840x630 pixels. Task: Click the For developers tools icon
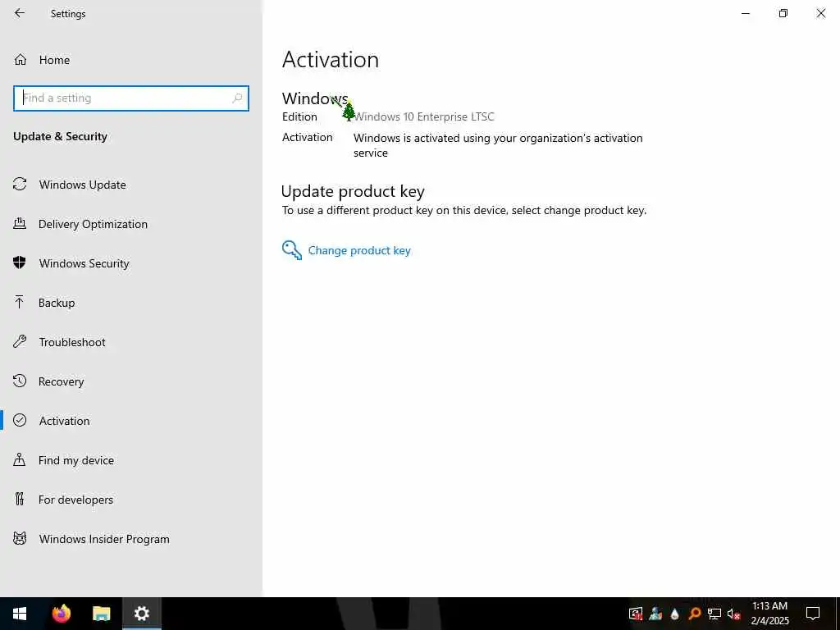click(20, 500)
